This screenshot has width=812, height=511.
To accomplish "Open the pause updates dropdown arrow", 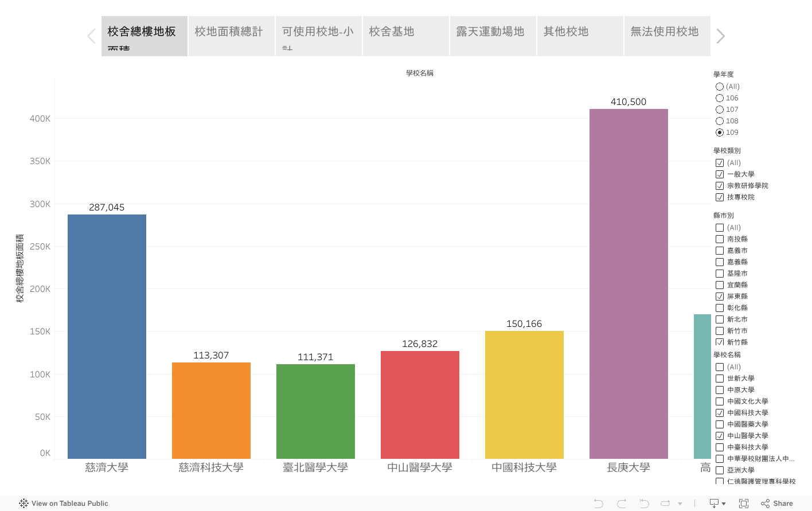I will coord(680,504).
